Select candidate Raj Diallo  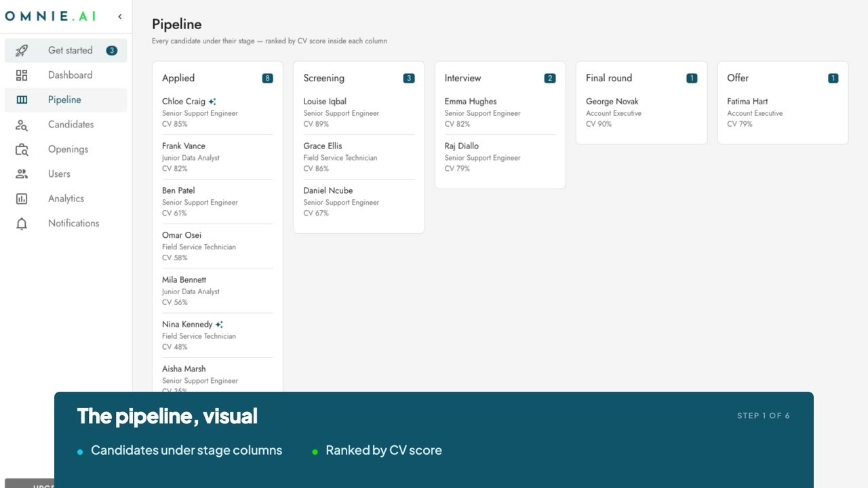coord(500,157)
